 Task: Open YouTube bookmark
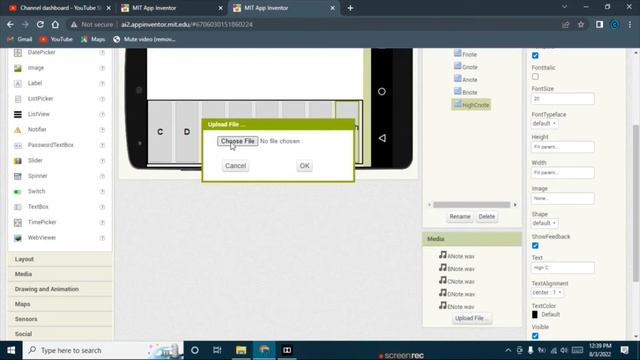[56, 39]
